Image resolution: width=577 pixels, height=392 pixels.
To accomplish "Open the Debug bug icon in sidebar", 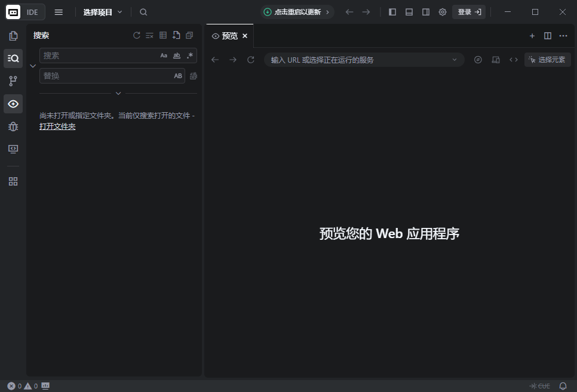I will tap(13, 127).
